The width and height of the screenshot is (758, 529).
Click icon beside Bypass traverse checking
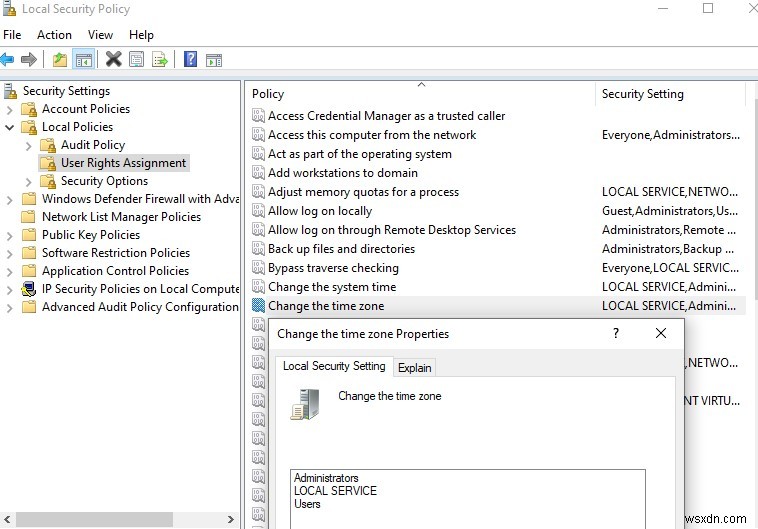pos(259,268)
